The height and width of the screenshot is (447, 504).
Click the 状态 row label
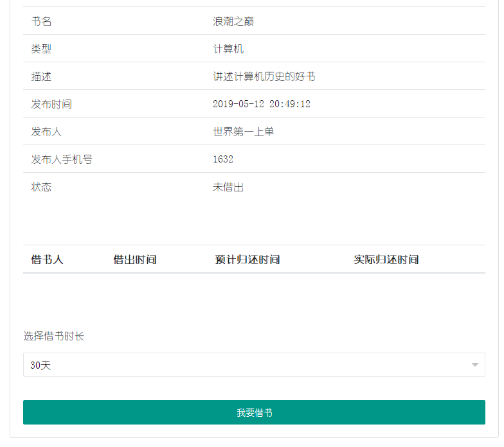click(x=41, y=188)
